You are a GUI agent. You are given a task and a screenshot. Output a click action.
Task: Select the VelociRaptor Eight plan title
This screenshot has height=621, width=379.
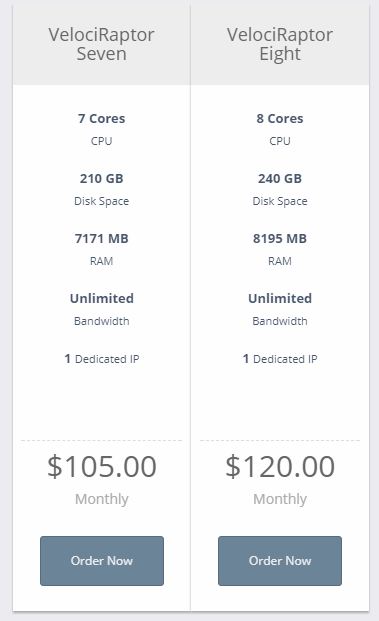pyautogui.click(x=280, y=44)
